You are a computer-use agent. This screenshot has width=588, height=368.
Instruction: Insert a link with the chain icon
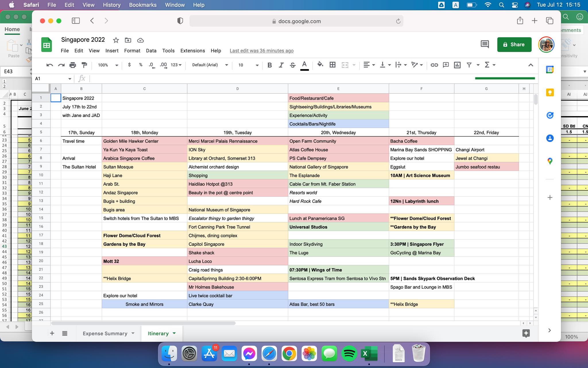434,65
